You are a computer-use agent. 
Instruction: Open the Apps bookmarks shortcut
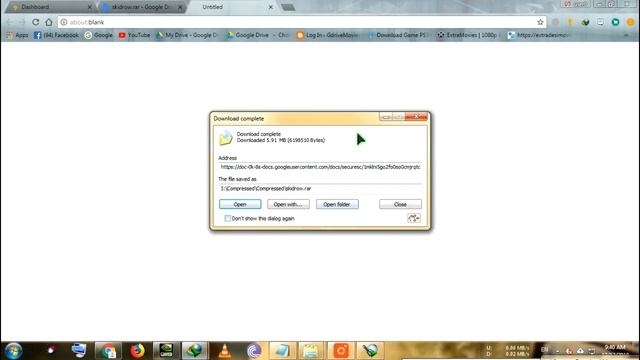click(x=17, y=35)
